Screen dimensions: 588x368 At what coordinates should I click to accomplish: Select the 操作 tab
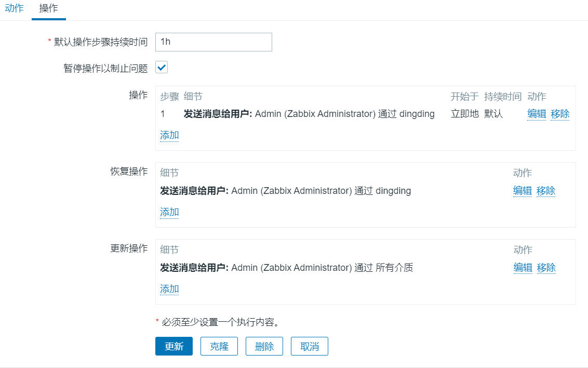click(48, 8)
